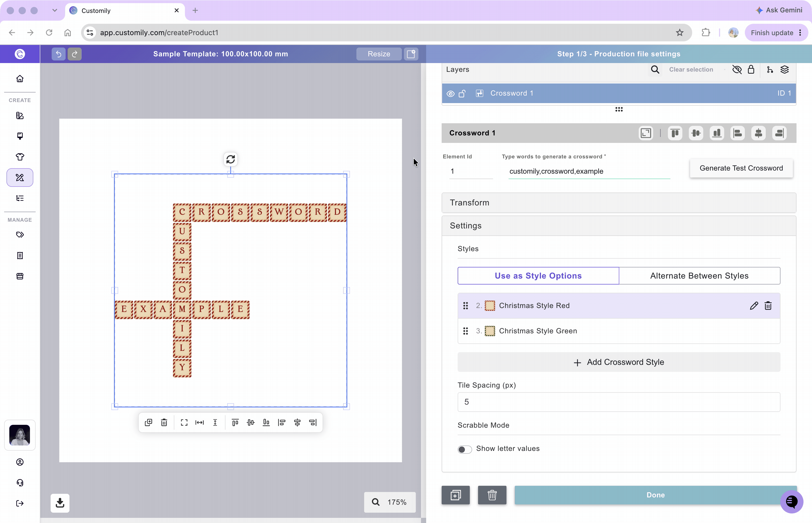Click the Done button
The image size is (812, 523).
[655, 495]
